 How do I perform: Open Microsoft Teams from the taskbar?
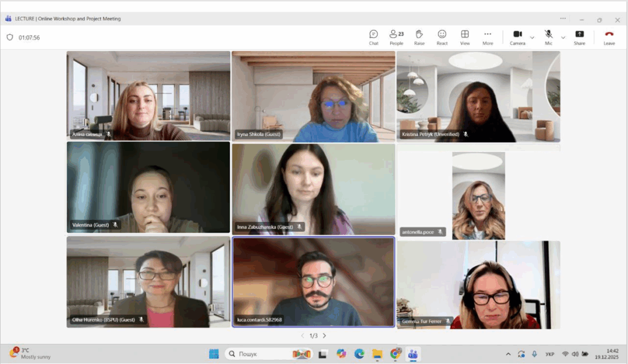[413, 354]
